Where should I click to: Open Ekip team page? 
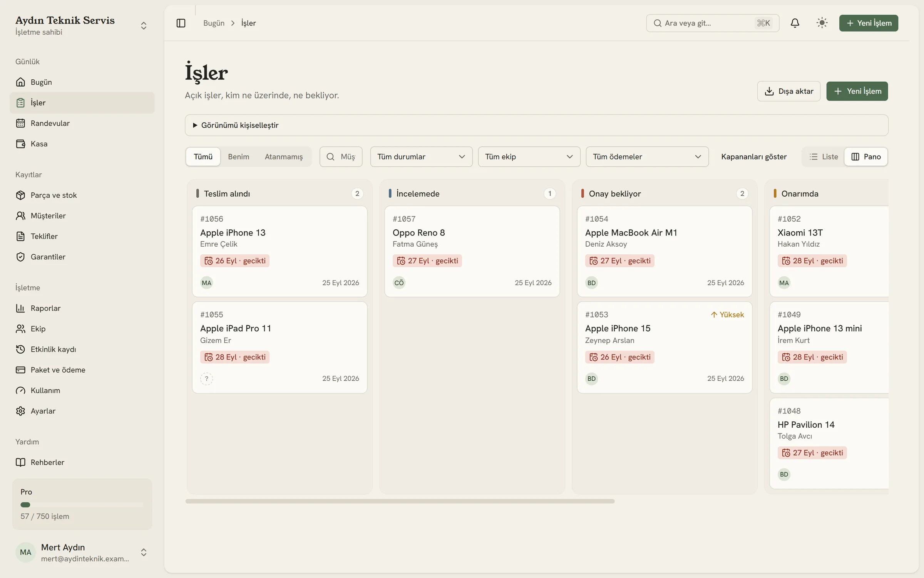coord(82,329)
